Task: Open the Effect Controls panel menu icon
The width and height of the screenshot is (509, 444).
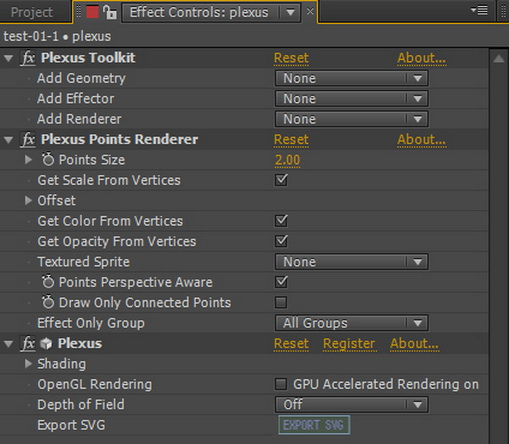Action: coord(479,11)
